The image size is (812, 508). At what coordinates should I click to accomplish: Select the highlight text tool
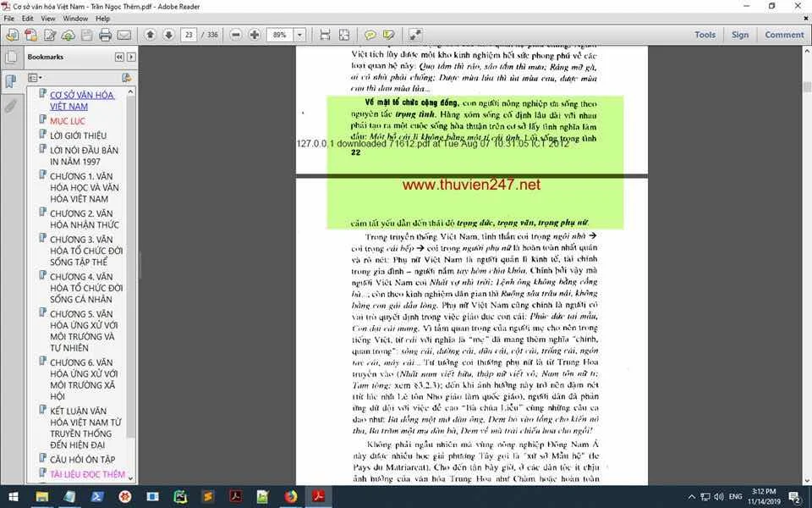pyautogui.click(x=389, y=35)
